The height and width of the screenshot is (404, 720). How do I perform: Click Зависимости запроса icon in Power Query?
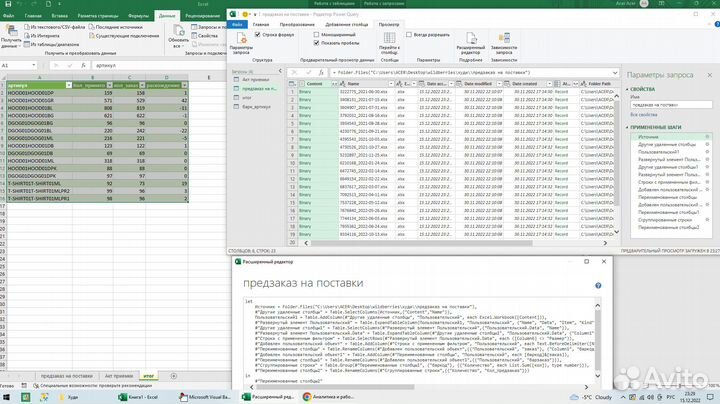click(504, 43)
